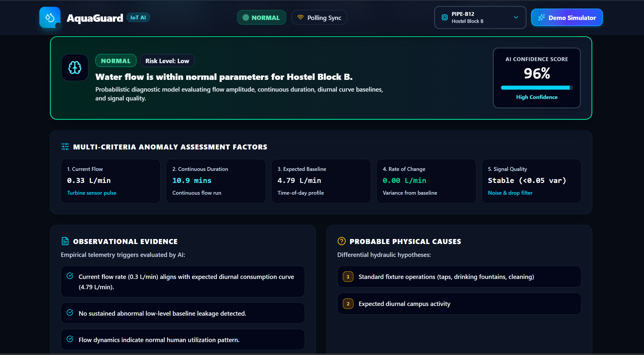Click the Noise & drop filter label
Viewport: 644px width, 355px height.
point(510,193)
